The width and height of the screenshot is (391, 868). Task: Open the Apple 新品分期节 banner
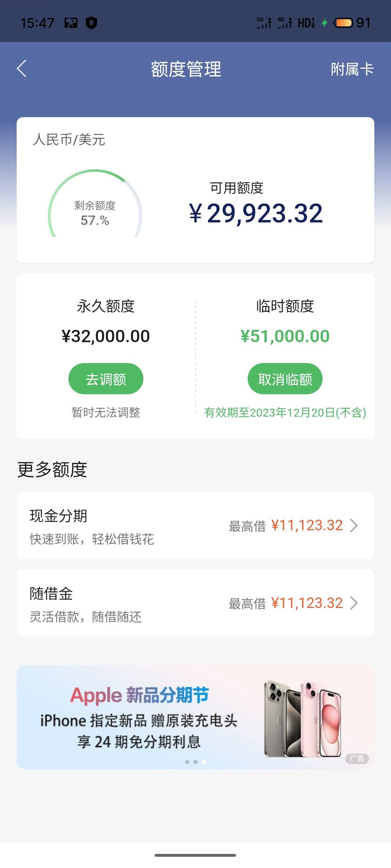[195, 717]
